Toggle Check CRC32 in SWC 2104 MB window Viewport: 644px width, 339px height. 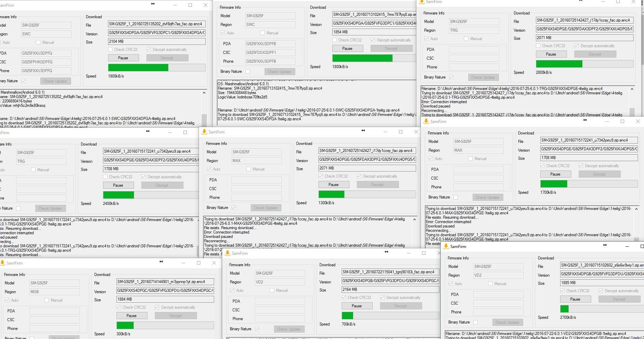(x=110, y=50)
